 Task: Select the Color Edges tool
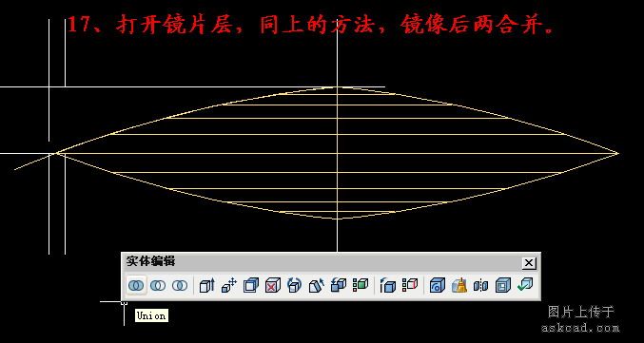point(409,285)
